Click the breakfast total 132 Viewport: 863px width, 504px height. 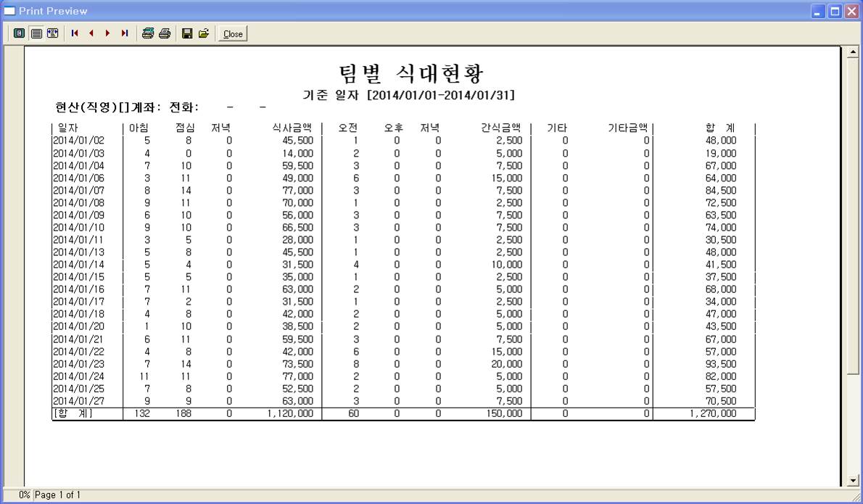pyautogui.click(x=142, y=414)
